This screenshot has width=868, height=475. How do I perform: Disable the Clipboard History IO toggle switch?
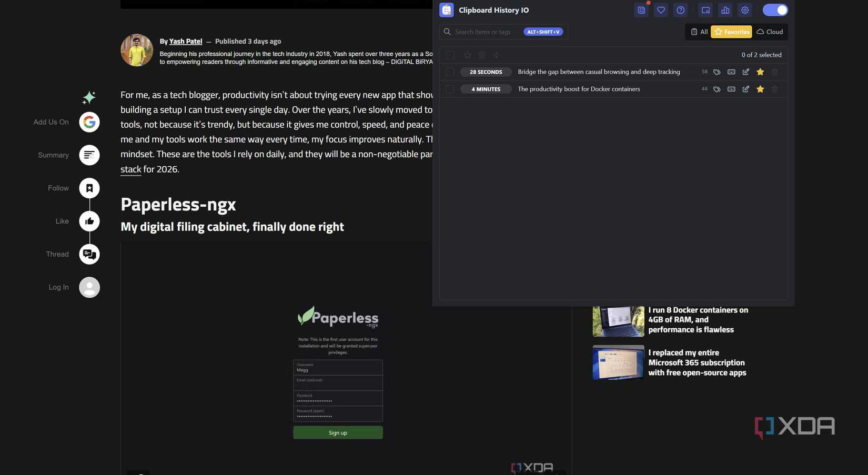tap(775, 10)
